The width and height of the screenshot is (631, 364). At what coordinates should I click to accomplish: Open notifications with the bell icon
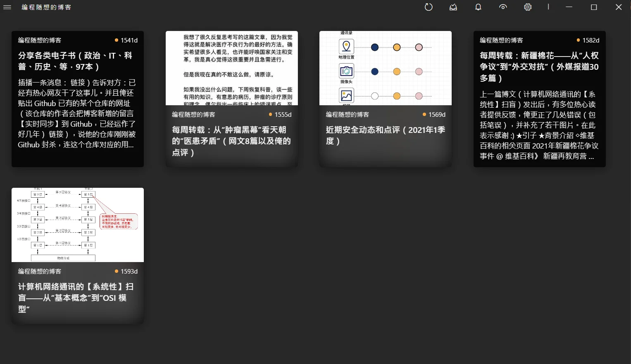click(478, 7)
